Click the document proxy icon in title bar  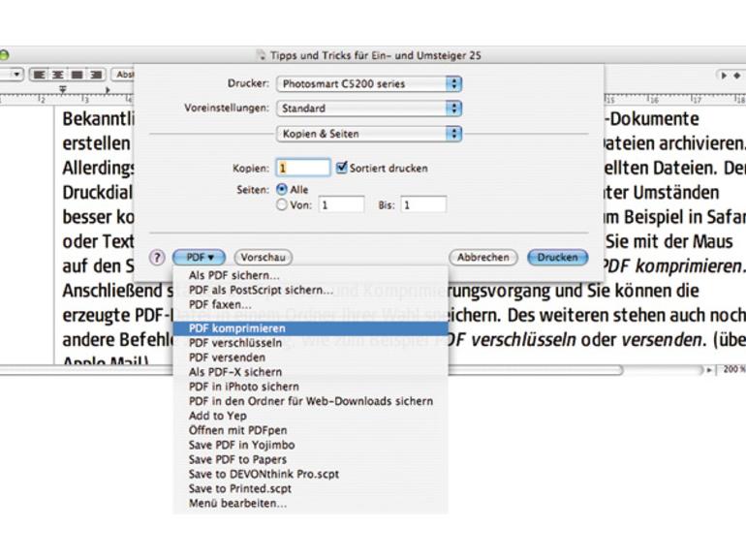pyautogui.click(x=261, y=55)
